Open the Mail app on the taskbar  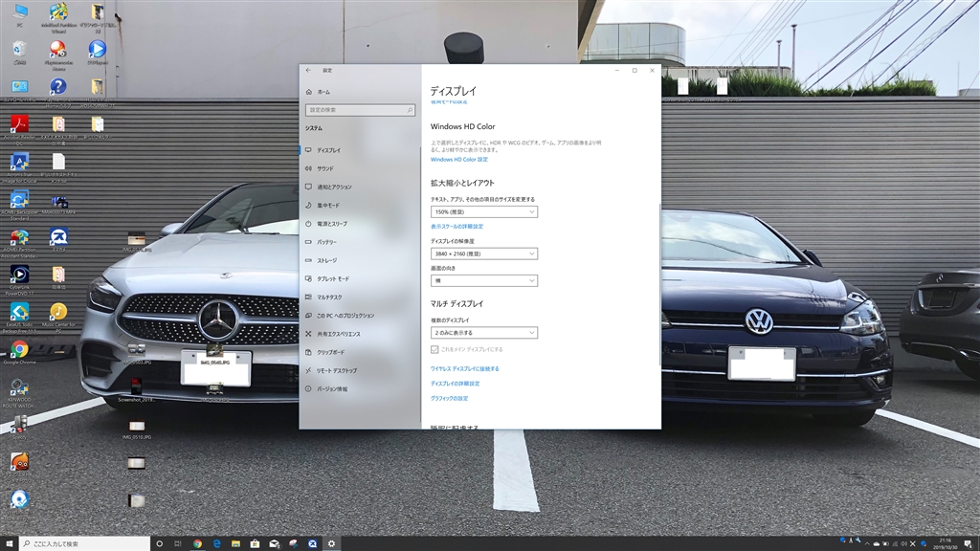(275, 544)
